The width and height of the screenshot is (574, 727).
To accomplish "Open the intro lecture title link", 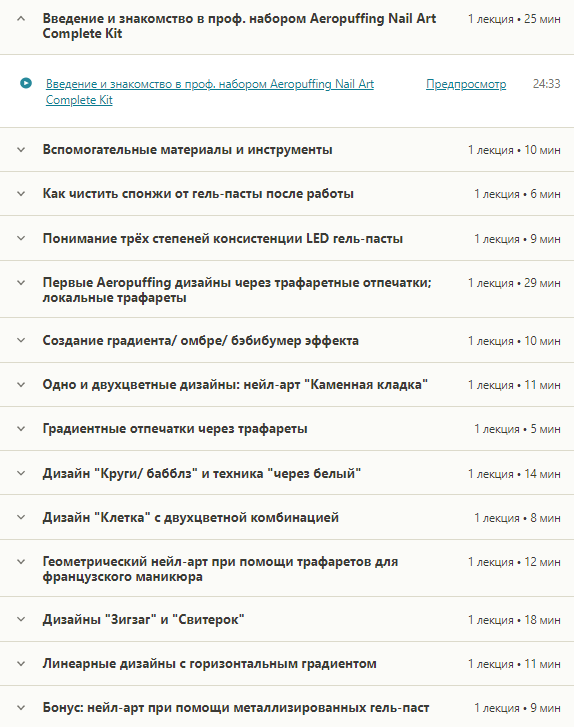I will [210, 92].
